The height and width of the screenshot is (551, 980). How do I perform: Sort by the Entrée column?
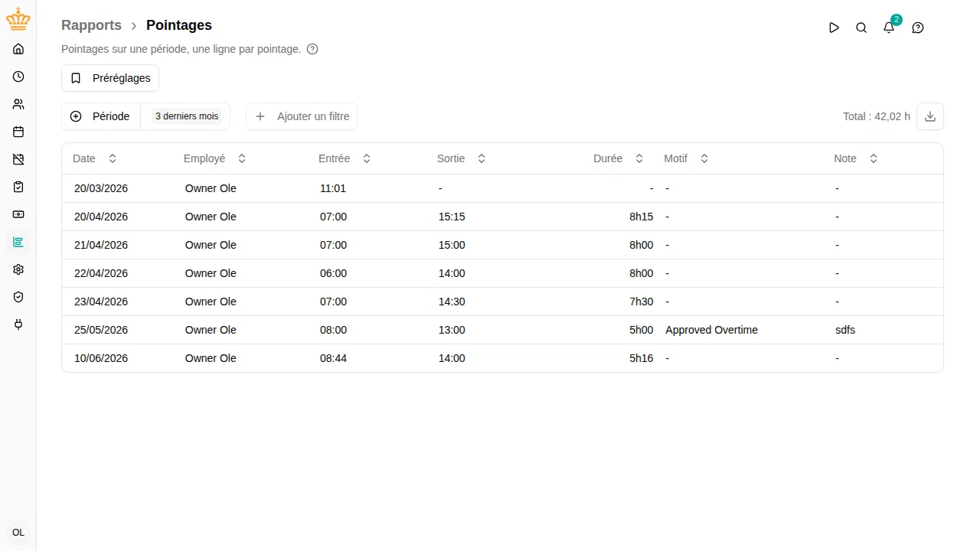point(345,158)
